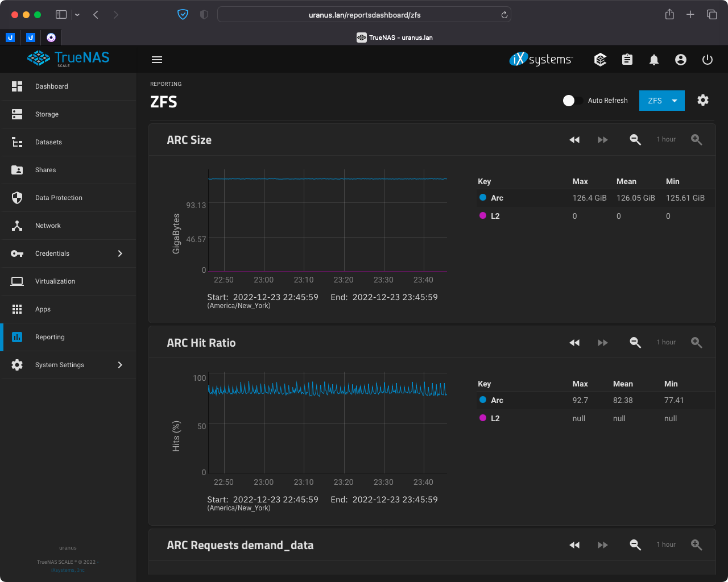This screenshot has width=728, height=582.
Task: Go to Dashboard menu item
Action: (68, 86)
